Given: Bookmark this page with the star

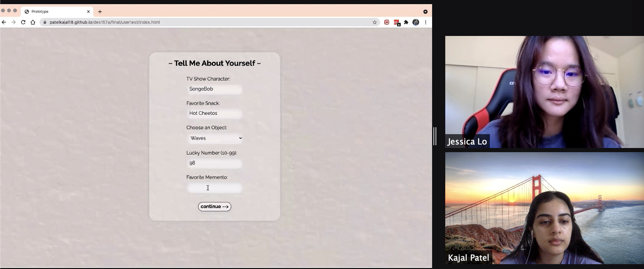Looking at the screenshot, I should [375, 22].
